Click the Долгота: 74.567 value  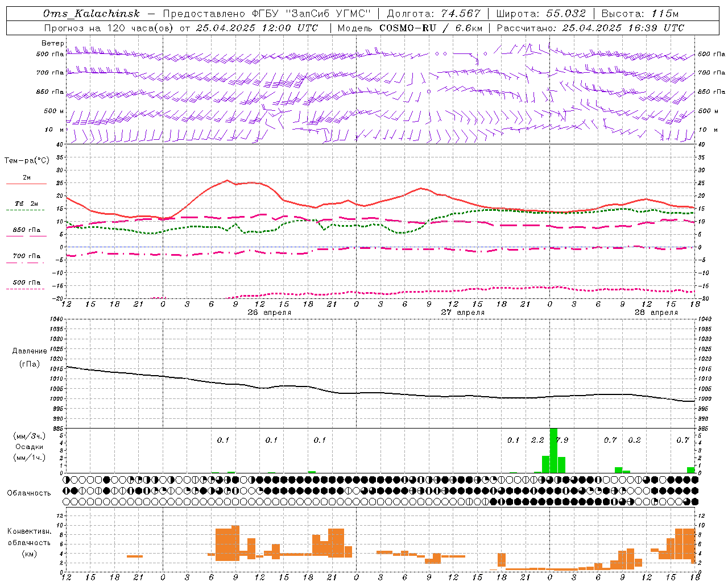433,14
